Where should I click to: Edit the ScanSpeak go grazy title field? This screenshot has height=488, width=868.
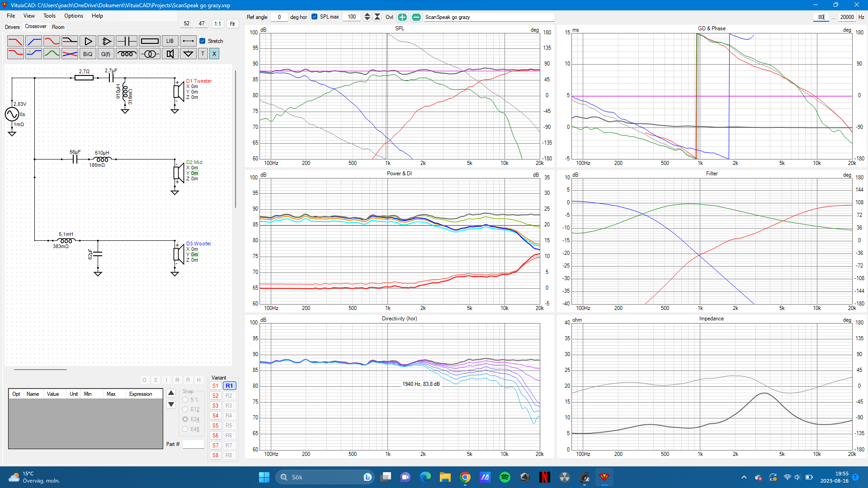coord(489,17)
